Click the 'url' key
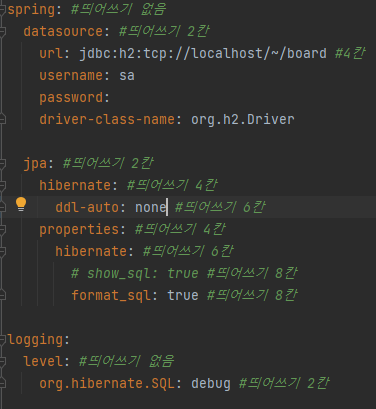 (51, 54)
